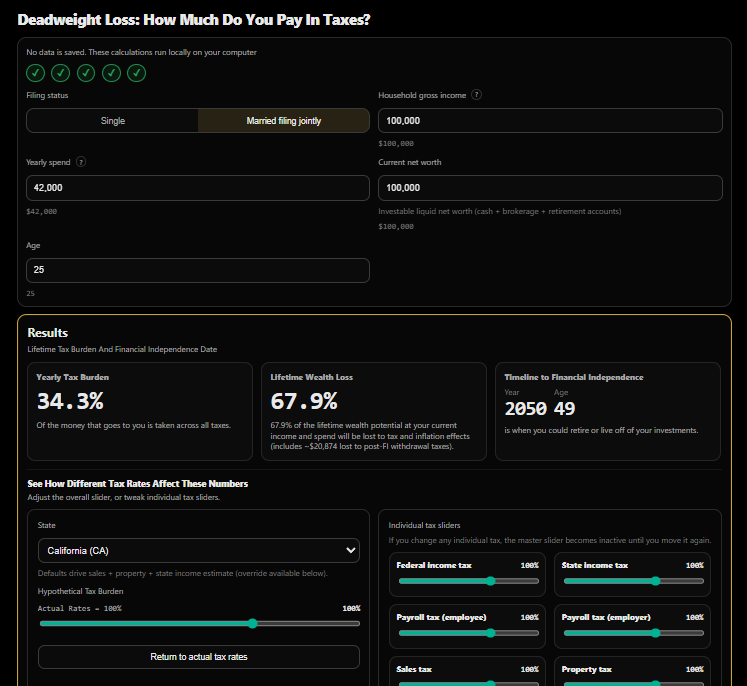
Task: Focus the Current net worth input field
Action: pyautogui.click(x=550, y=188)
